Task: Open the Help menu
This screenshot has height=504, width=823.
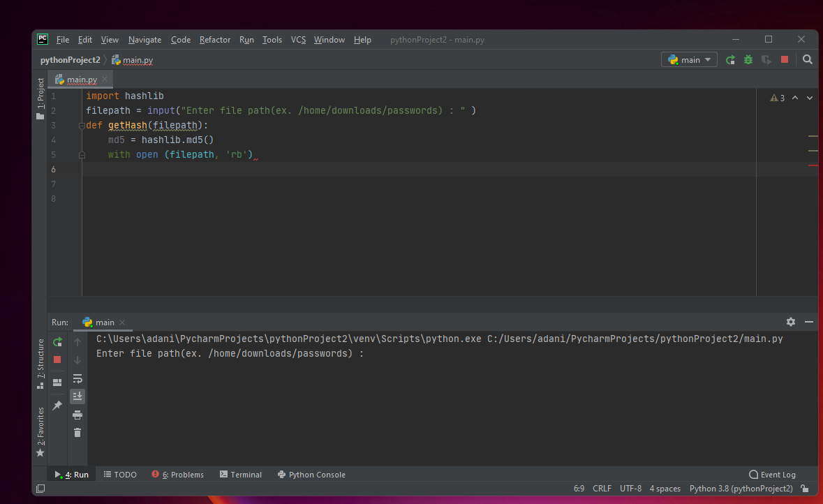Action: [x=362, y=40]
